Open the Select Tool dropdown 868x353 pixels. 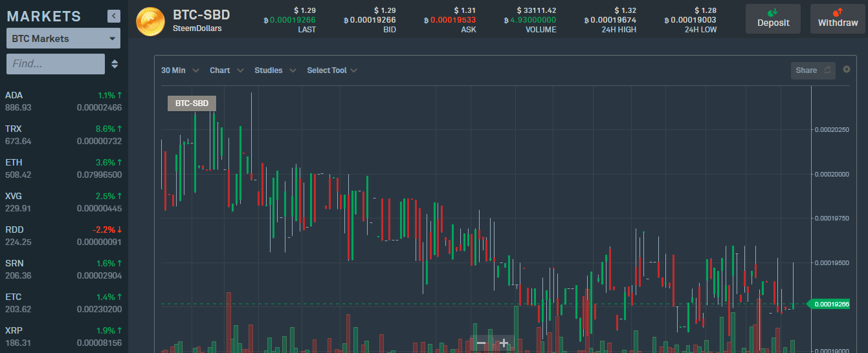click(x=332, y=70)
